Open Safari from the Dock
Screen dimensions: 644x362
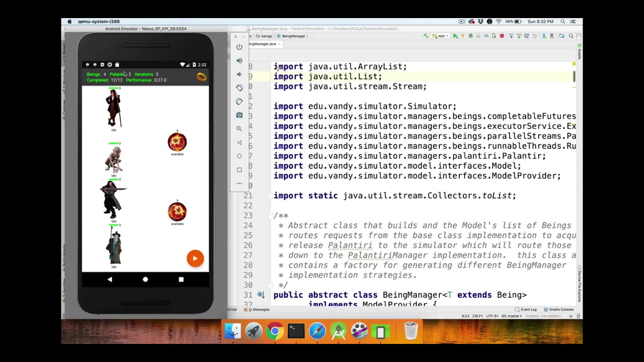coord(317,331)
